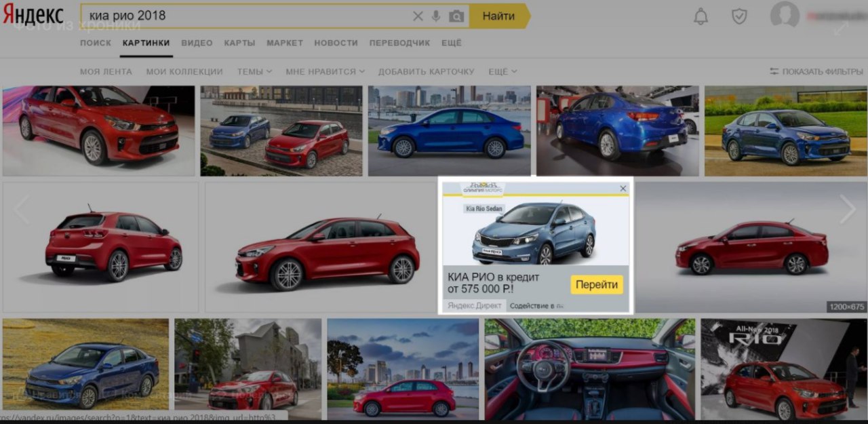Expand the Мне нравится dropdown
This screenshot has width=868, height=424.
click(x=325, y=71)
